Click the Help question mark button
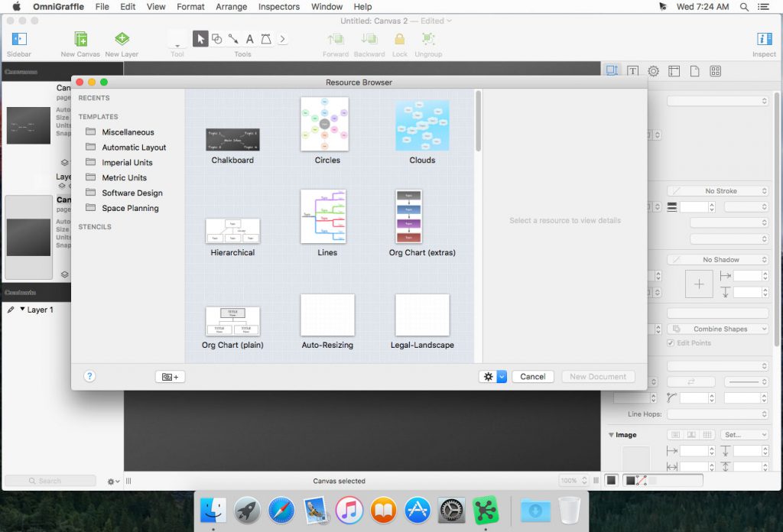This screenshot has height=532, width=783. click(89, 376)
